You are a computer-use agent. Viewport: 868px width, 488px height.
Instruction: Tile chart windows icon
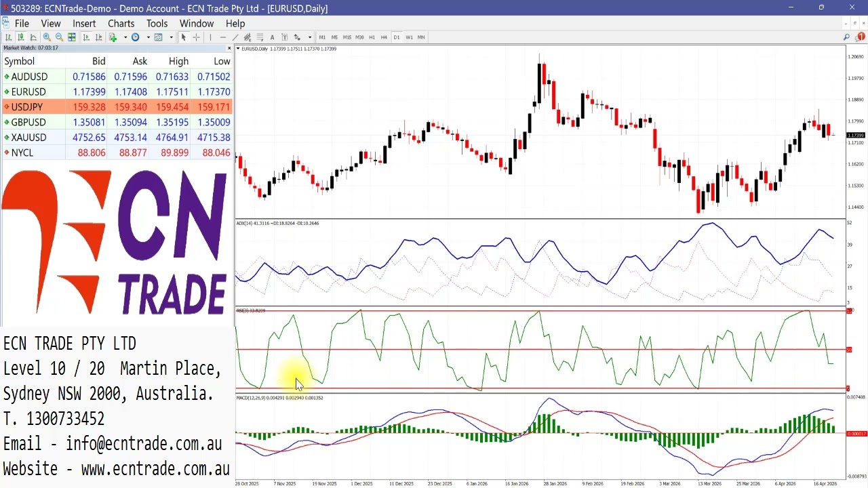pyautogui.click(x=71, y=37)
